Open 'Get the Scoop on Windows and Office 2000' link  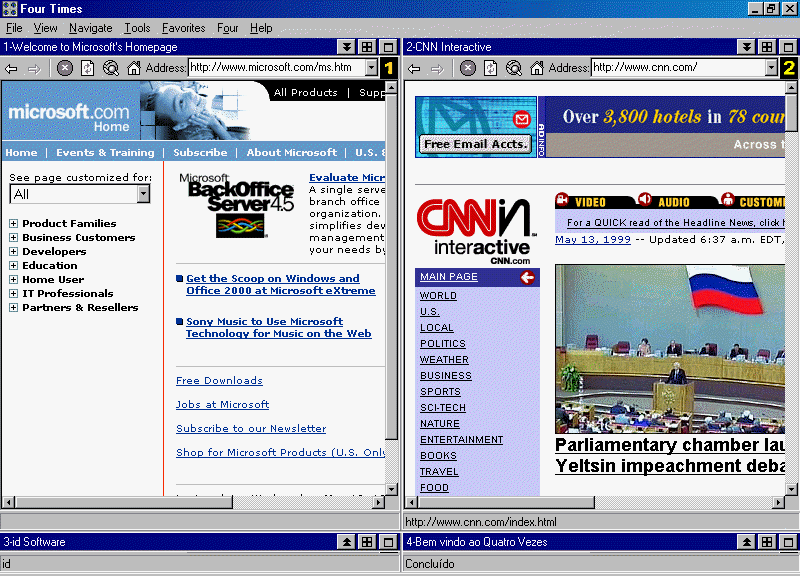[281, 285]
